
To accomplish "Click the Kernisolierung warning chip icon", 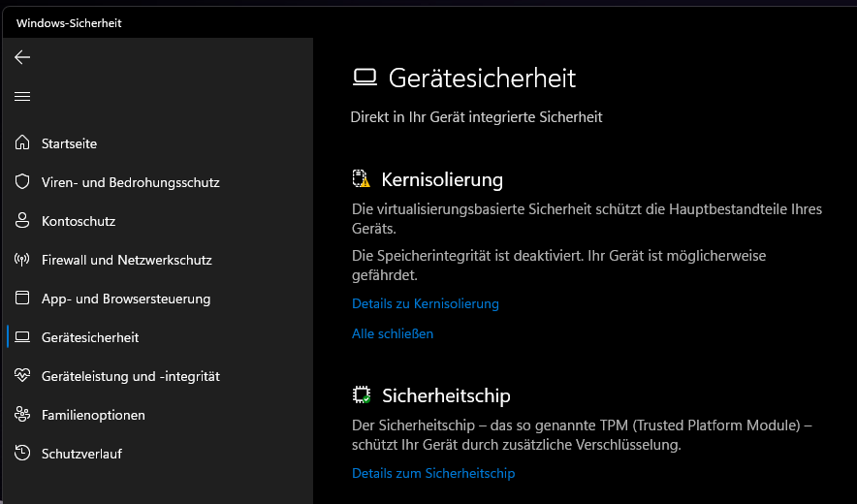I will (x=362, y=179).
